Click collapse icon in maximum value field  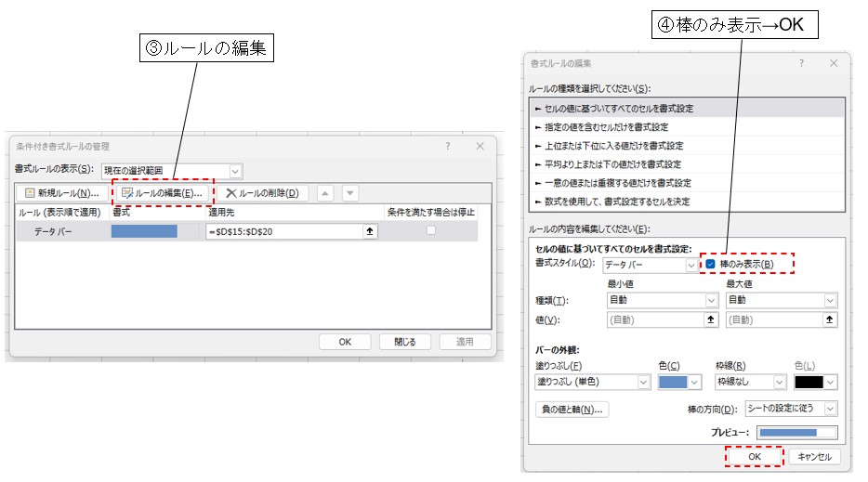click(x=830, y=319)
